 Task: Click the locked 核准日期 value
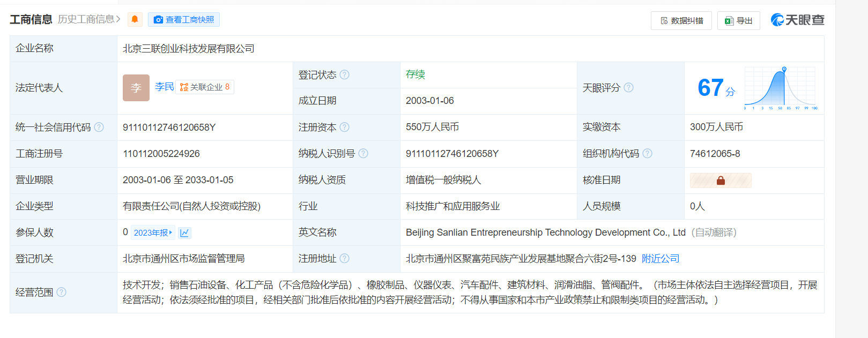tap(721, 181)
